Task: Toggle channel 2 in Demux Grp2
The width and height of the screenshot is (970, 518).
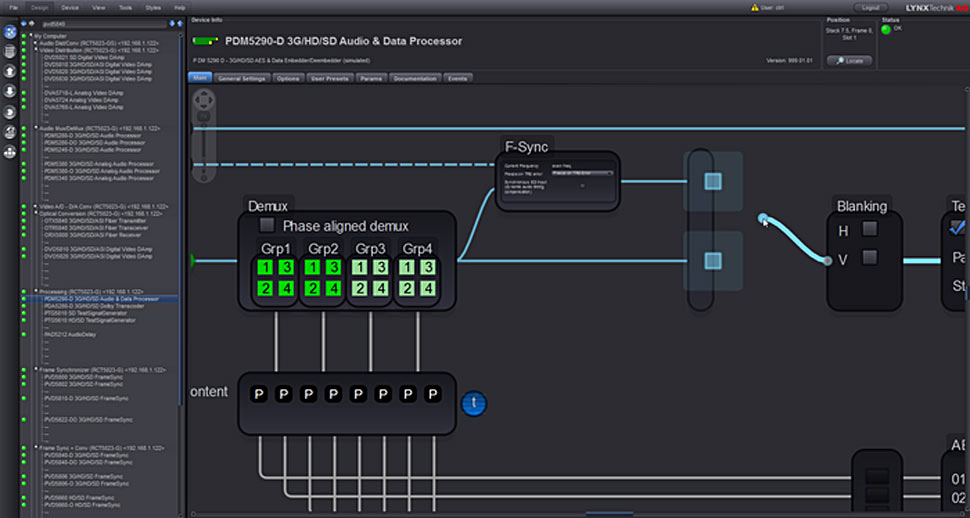Action: pyautogui.click(x=312, y=288)
